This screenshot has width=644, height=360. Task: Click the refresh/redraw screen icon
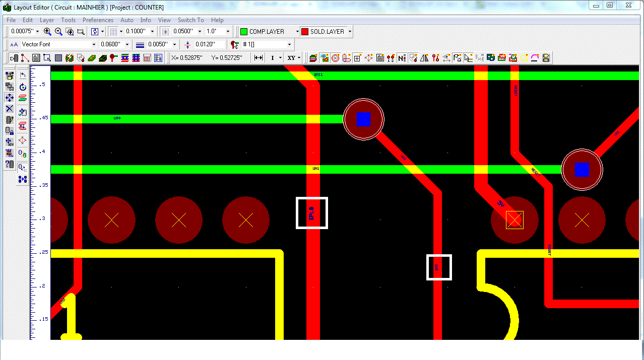coord(95,31)
